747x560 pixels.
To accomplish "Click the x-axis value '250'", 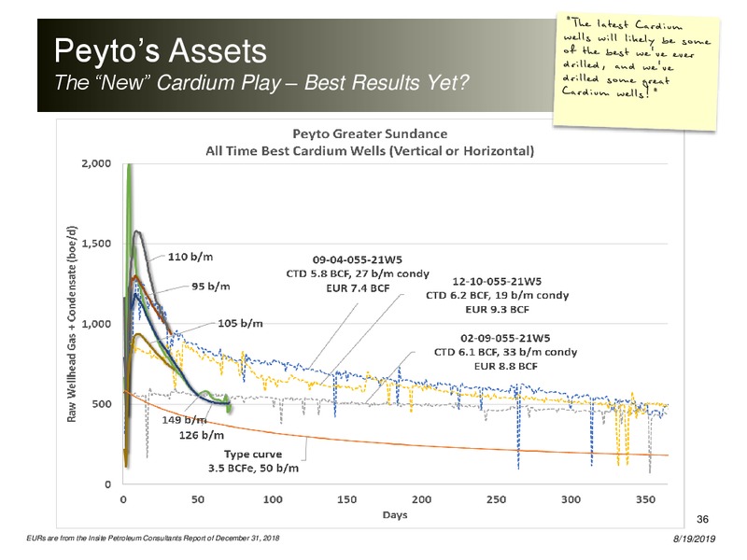I will pyautogui.click(x=496, y=499).
